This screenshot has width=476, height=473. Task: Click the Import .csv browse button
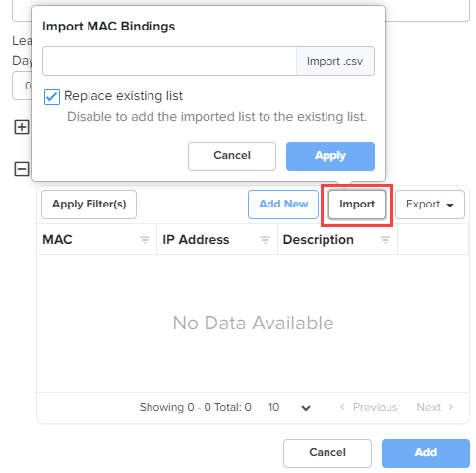click(335, 61)
